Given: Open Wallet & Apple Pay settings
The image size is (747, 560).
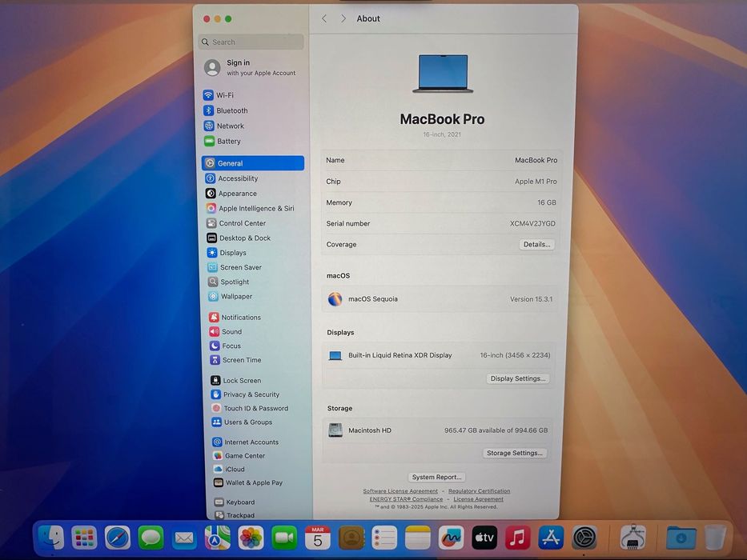Looking at the screenshot, I should tap(248, 482).
